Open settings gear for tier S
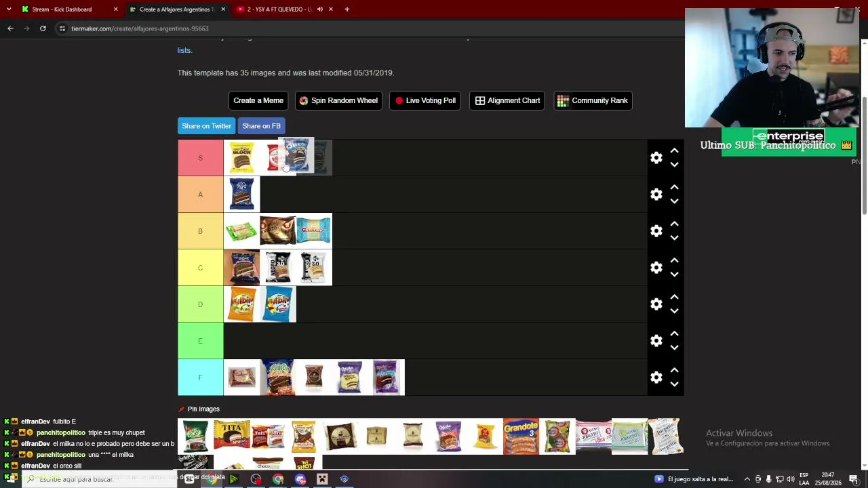The width and height of the screenshot is (868, 488). click(x=656, y=157)
